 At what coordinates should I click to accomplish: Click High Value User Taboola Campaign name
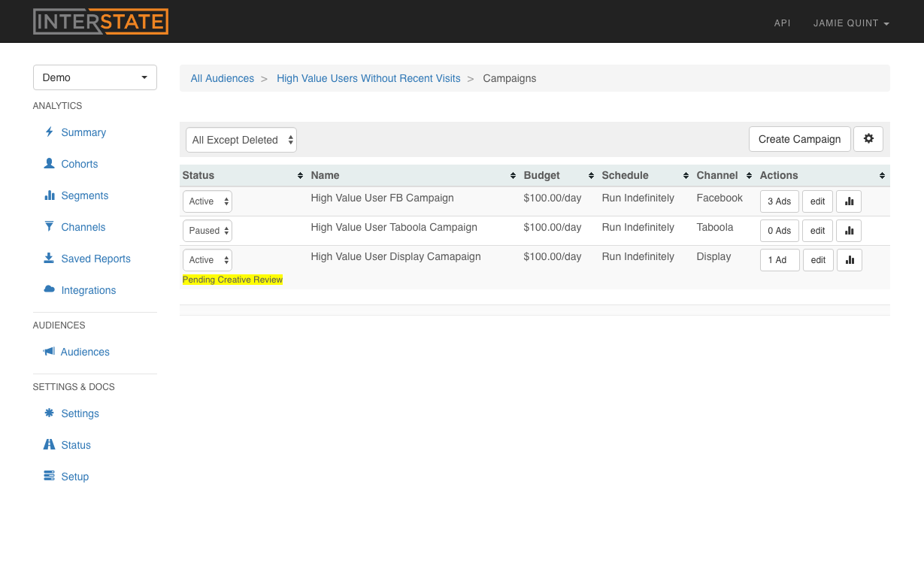click(394, 227)
